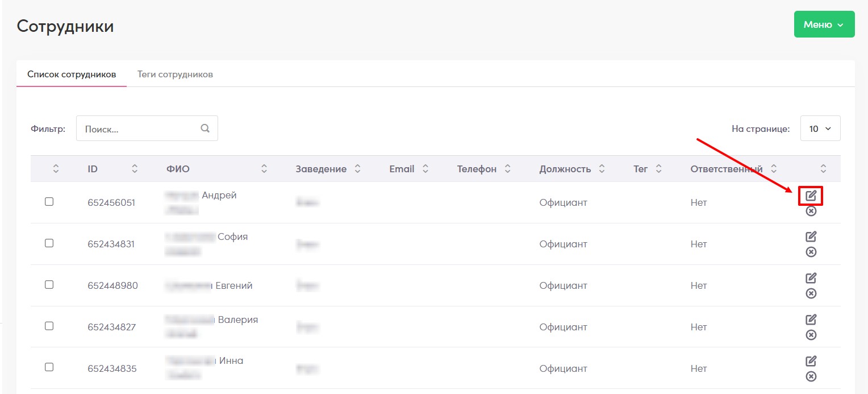The image size is (868, 394).
Task: Switch to Теги сотрудников tab
Action: [175, 74]
